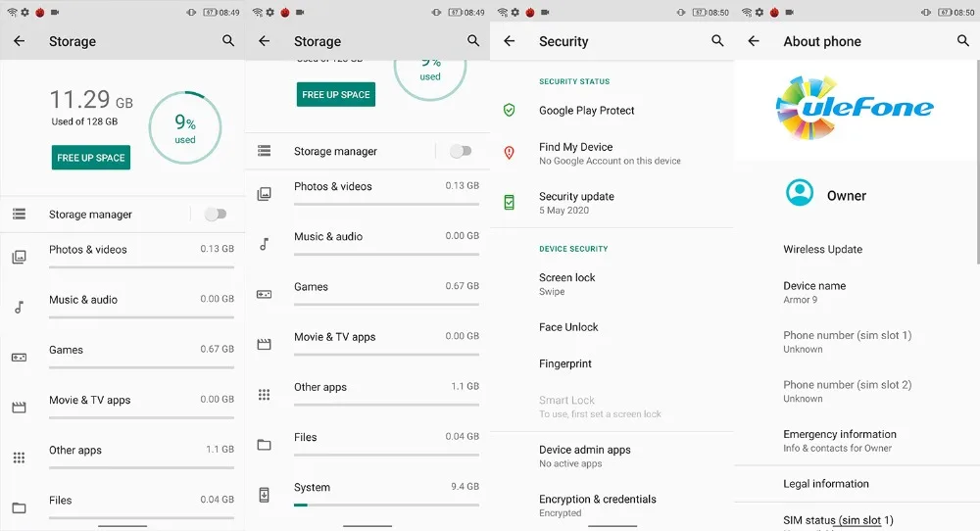Tap Movie clapper icon in second screen
This screenshot has height=531, width=980.
point(265,344)
